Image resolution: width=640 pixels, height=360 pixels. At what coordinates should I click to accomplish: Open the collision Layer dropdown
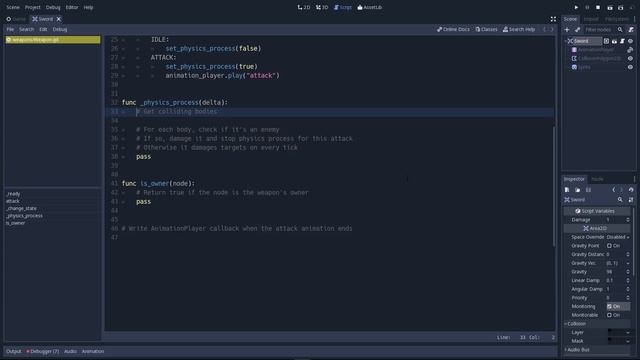click(628, 333)
